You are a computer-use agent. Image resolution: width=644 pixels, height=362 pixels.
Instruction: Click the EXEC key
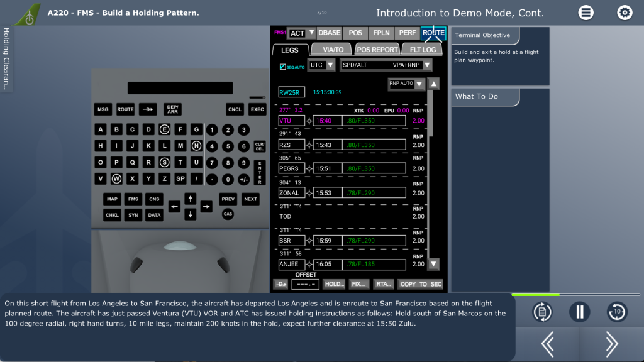(x=257, y=109)
